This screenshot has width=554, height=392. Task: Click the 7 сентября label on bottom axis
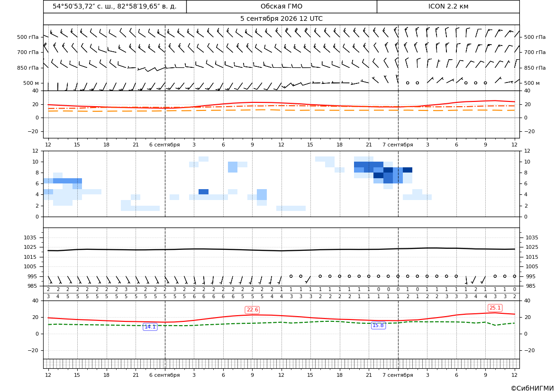[398, 375]
